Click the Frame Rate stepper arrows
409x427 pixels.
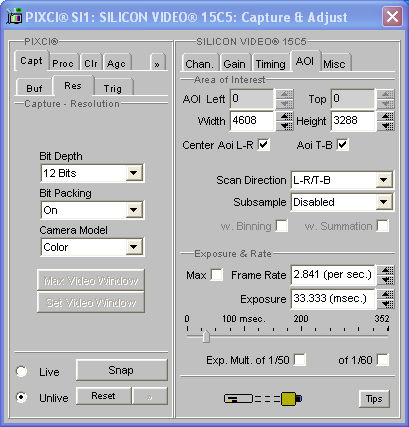point(386,275)
